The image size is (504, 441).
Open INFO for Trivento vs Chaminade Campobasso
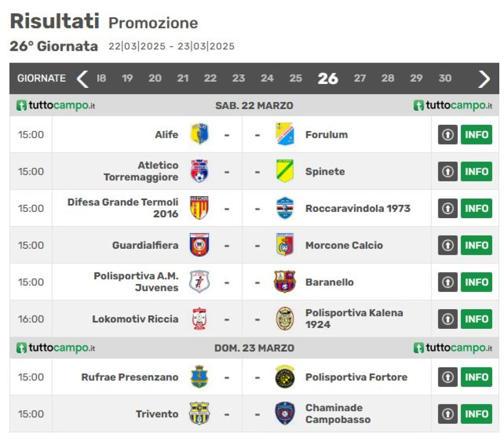[476, 414]
